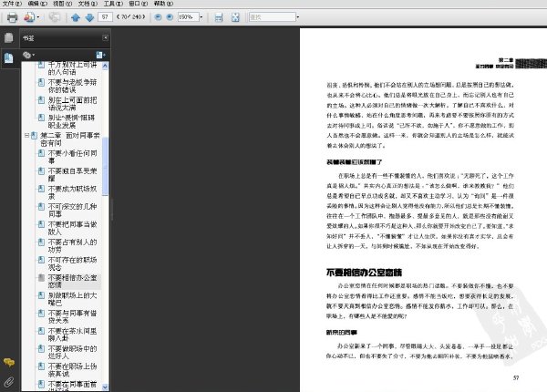This screenshot has width=547, height=392.
Task: Select bookmark 不要成为职场奴隶
Action: click(72, 192)
